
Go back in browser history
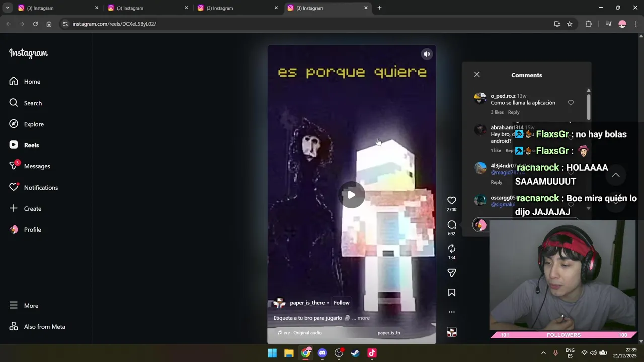(x=8, y=24)
